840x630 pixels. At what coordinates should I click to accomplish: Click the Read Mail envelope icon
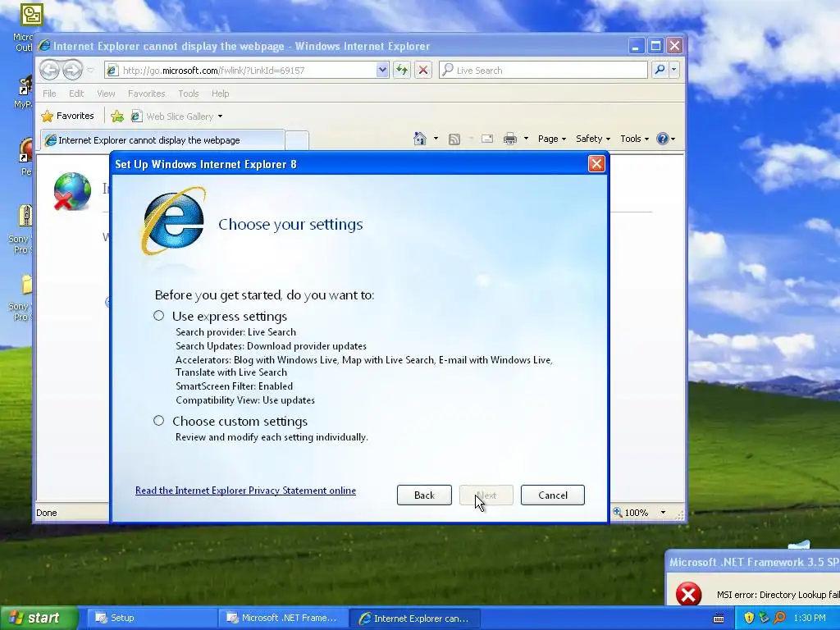click(x=487, y=139)
